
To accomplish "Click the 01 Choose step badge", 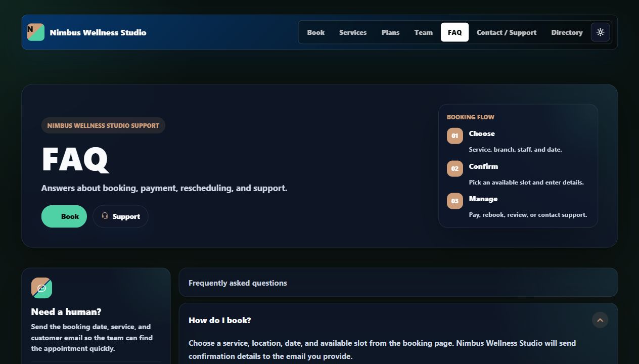I will (x=455, y=136).
